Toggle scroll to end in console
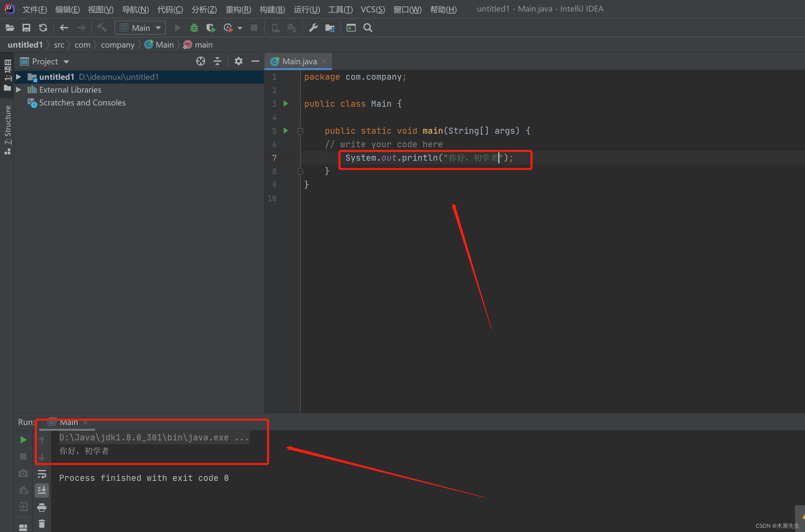 pos(42,490)
